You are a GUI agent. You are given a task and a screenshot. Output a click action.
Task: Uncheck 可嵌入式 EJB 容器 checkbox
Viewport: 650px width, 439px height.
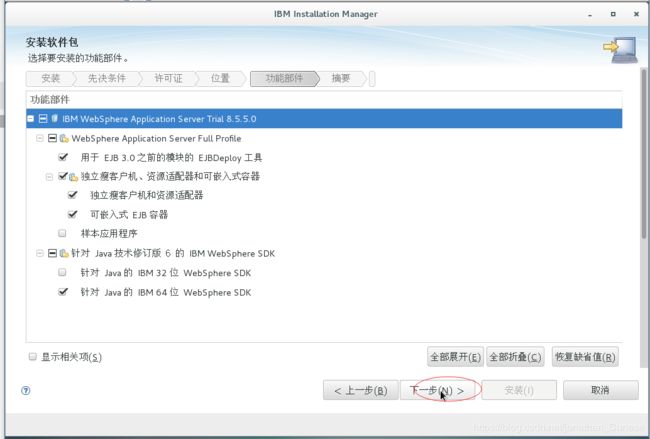73,214
